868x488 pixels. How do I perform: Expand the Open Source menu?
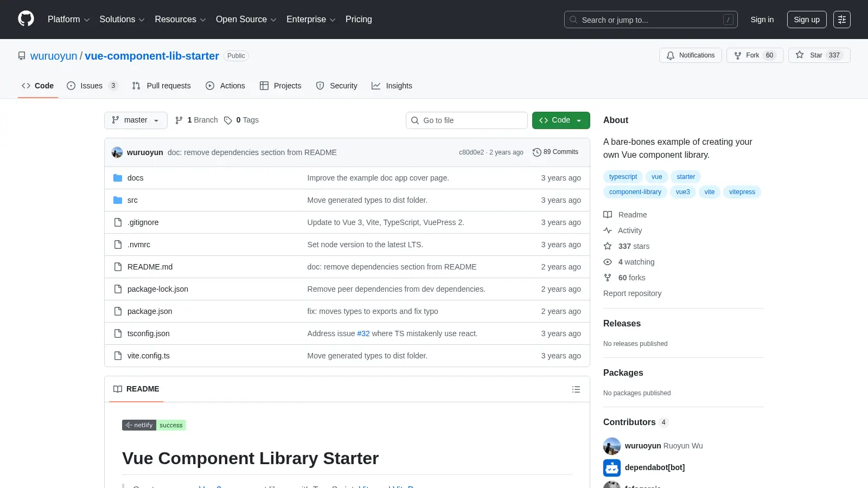tap(246, 20)
